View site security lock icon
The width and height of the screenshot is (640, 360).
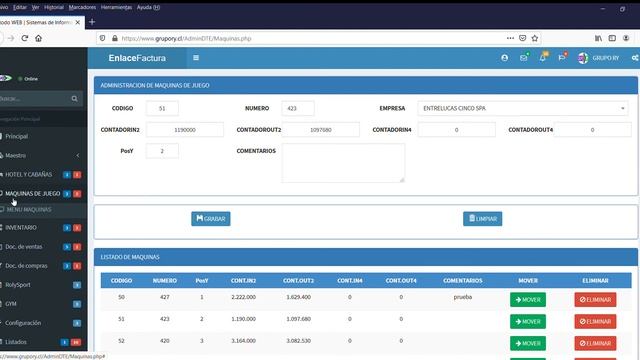(x=115, y=38)
